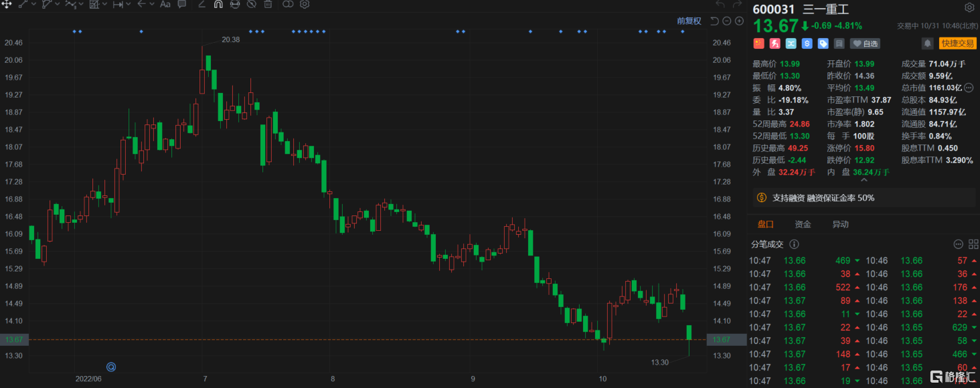Switch to the 盘口 tab
980x388 pixels.
pos(765,225)
